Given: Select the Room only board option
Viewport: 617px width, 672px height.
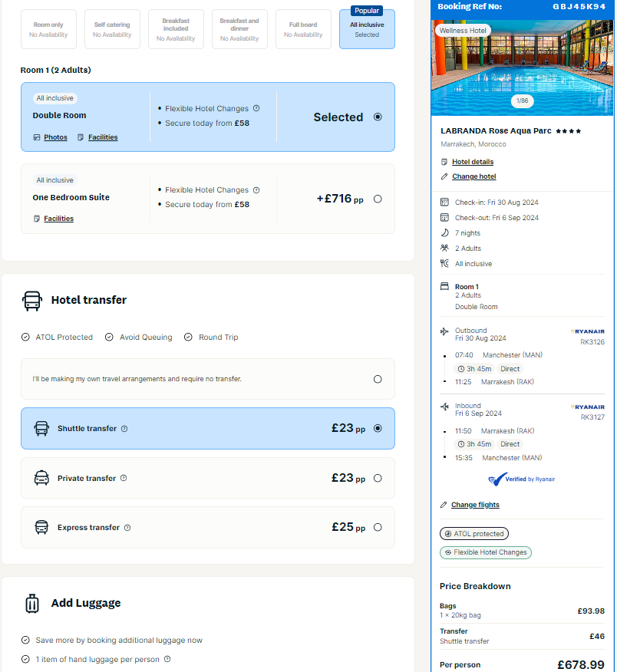Looking at the screenshot, I should click(x=48, y=29).
